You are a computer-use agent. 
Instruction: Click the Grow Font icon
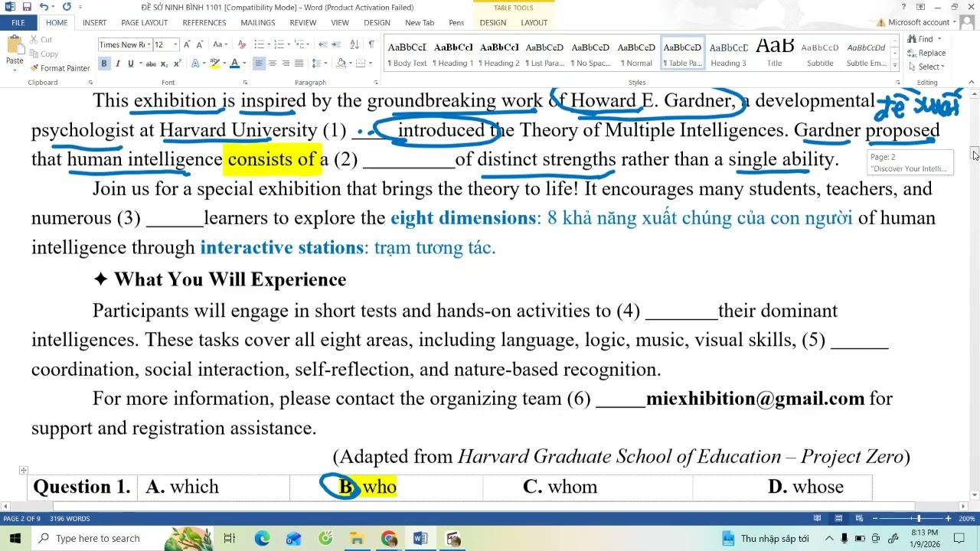(188, 44)
